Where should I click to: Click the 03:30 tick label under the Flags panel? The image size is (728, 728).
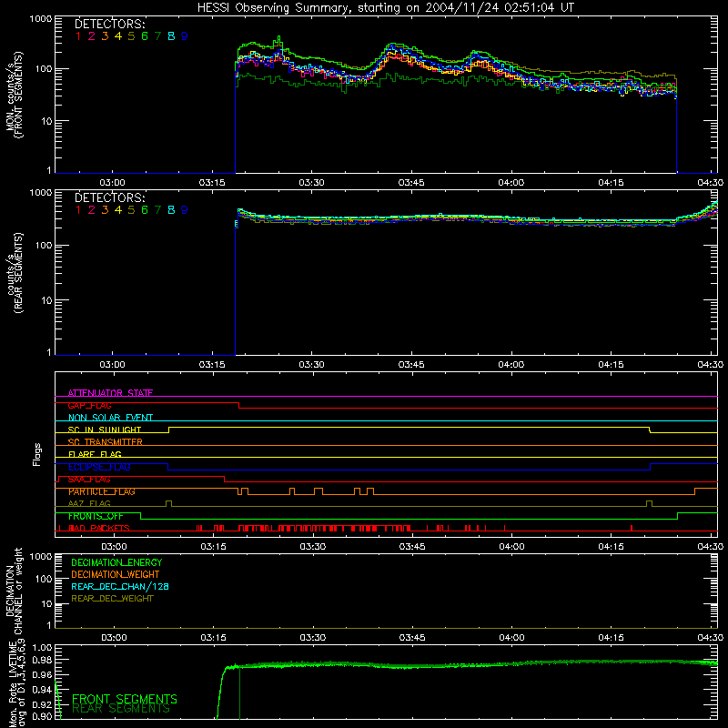coord(313,547)
